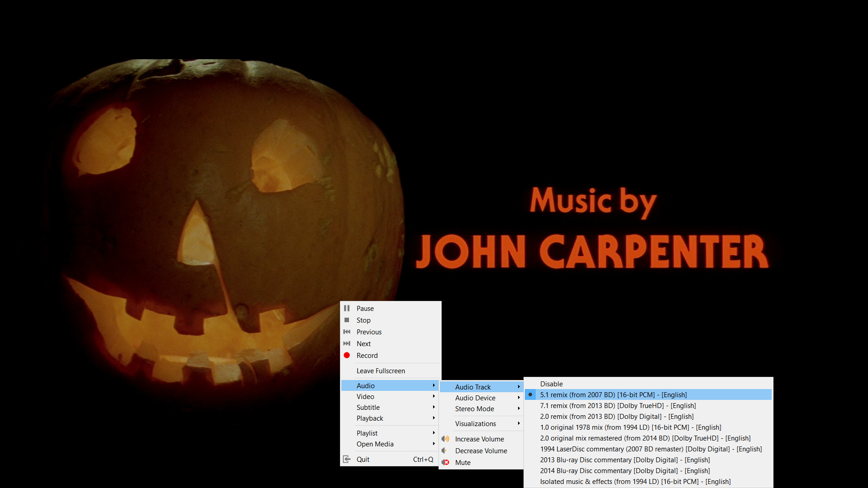Choose Quit from the context menu
This screenshot has width=868, height=488.
coord(391,459)
